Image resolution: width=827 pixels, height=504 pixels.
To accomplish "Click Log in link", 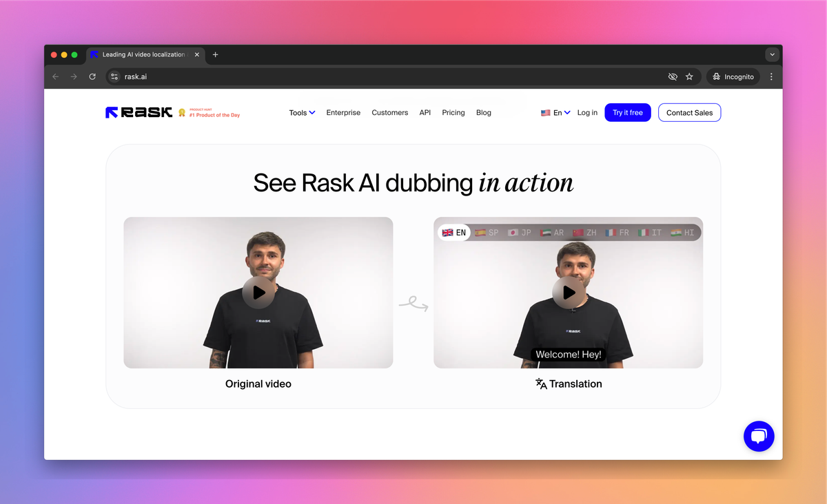I will click(587, 112).
